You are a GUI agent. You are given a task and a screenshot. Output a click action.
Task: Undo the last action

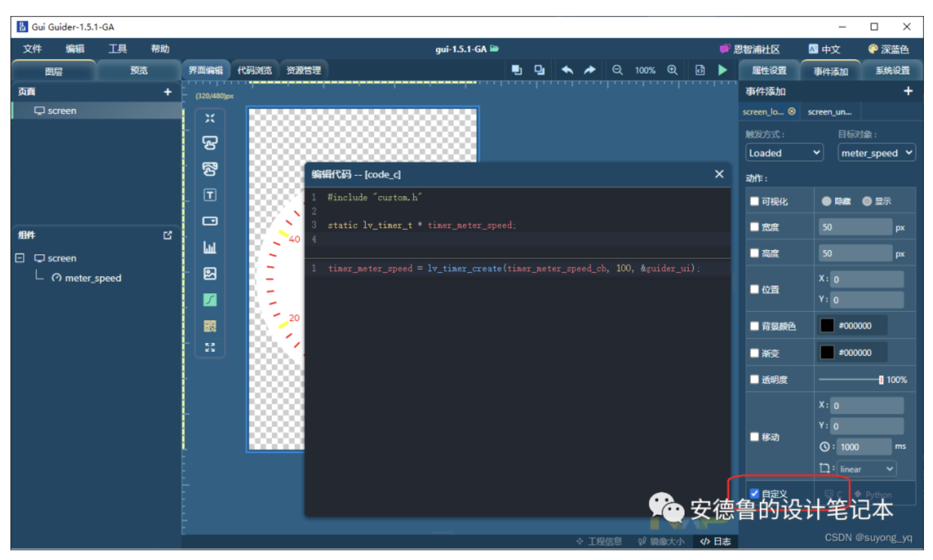click(x=567, y=70)
